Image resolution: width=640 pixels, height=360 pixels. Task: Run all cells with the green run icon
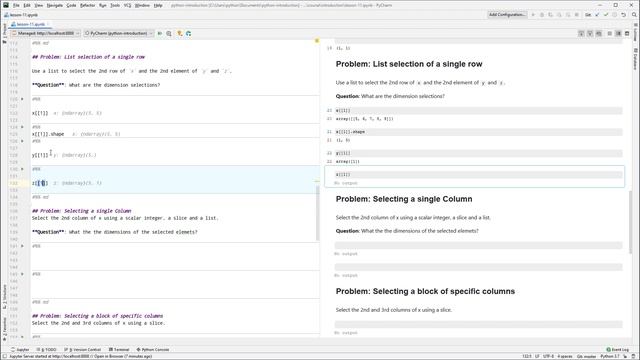[160, 33]
